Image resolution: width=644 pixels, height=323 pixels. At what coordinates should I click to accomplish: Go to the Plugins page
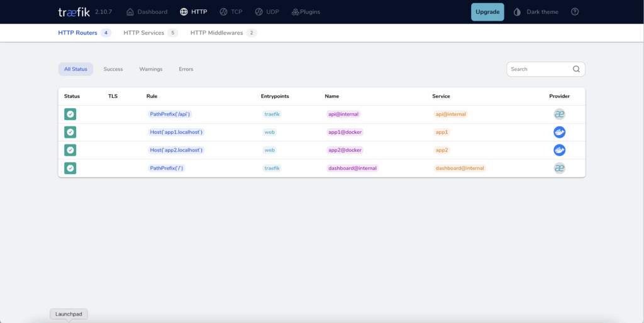point(306,12)
